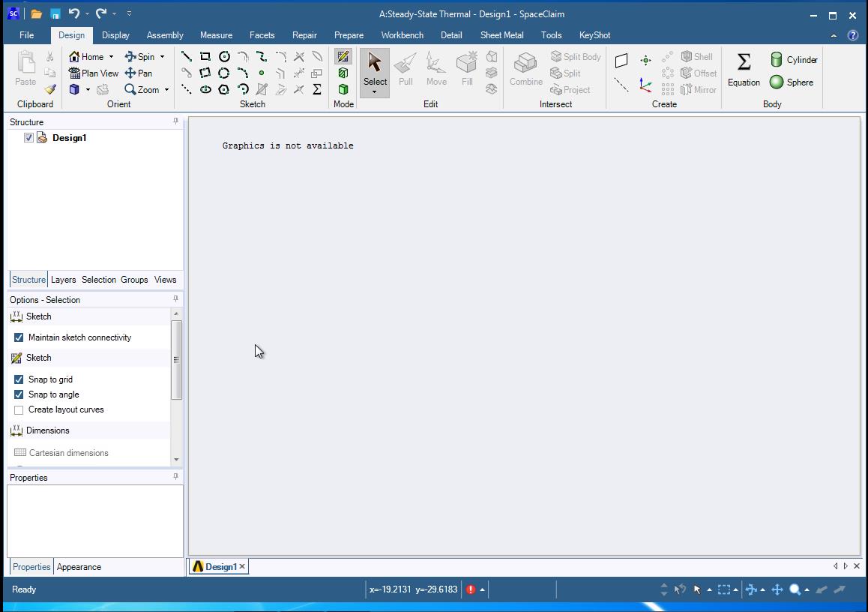Click the red error indicator in status bar
The height and width of the screenshot is (612, 868).
pyautogui.click(x=471, y=589)
